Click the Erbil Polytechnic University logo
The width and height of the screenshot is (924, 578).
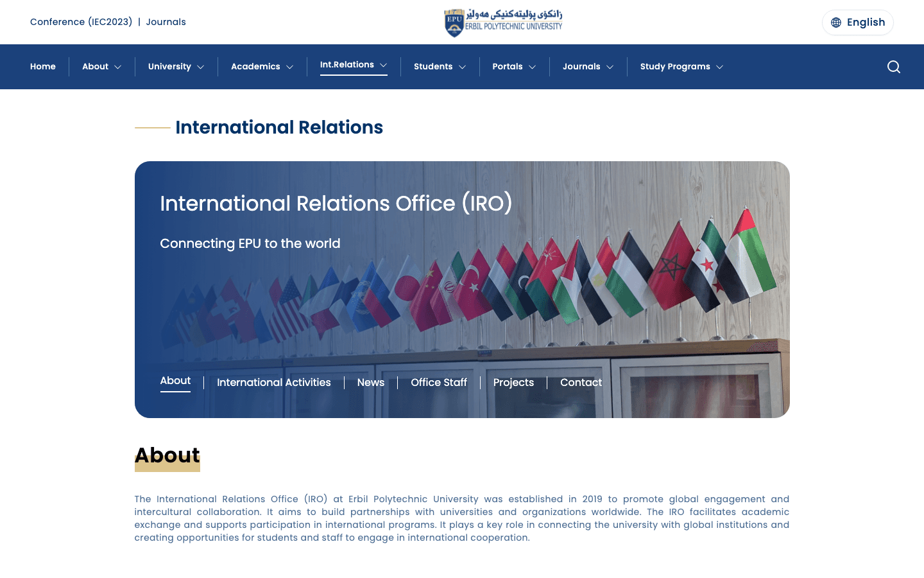(503, 22)
